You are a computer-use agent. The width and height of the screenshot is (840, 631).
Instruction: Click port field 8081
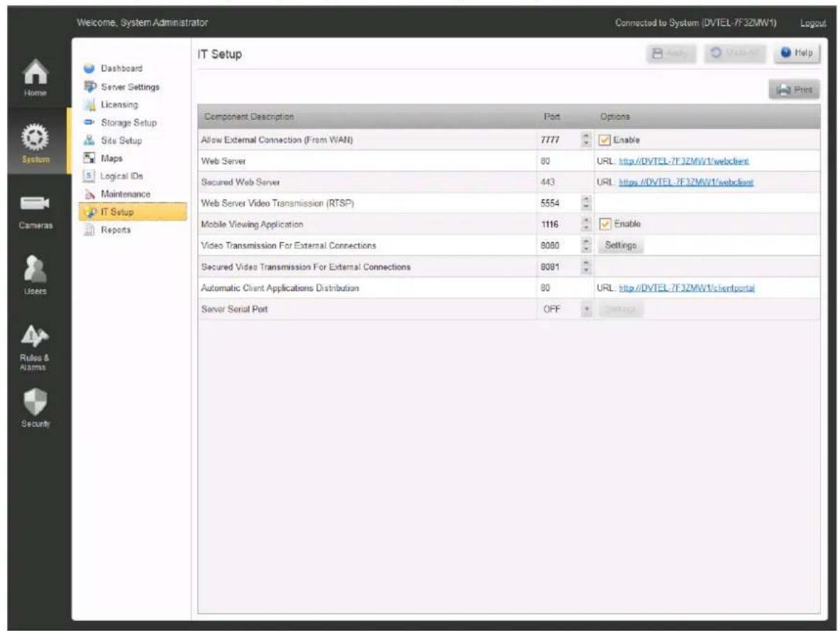pyautogui.click(x=559, y=266)
